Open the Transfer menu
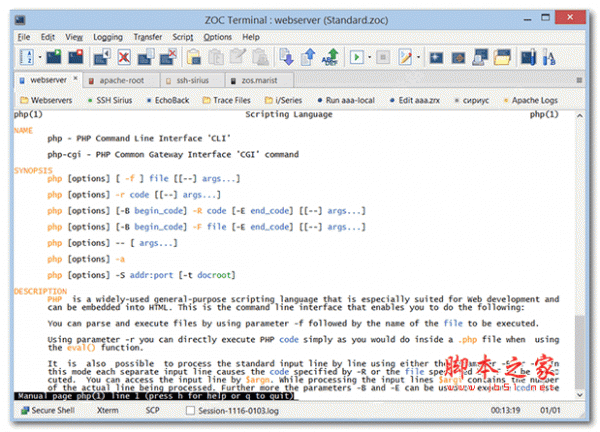This screenshot has width=600, height=432. point(147,37)
